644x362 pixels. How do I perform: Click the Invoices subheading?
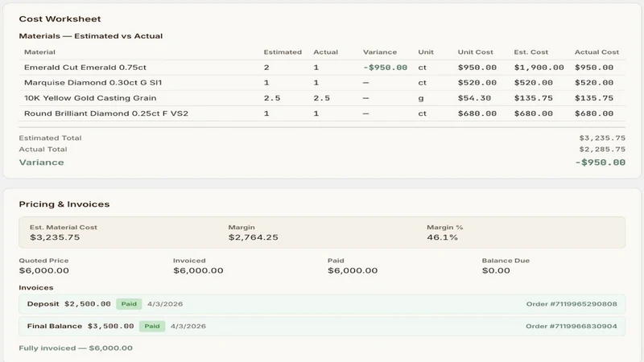[x=36, y=288]
